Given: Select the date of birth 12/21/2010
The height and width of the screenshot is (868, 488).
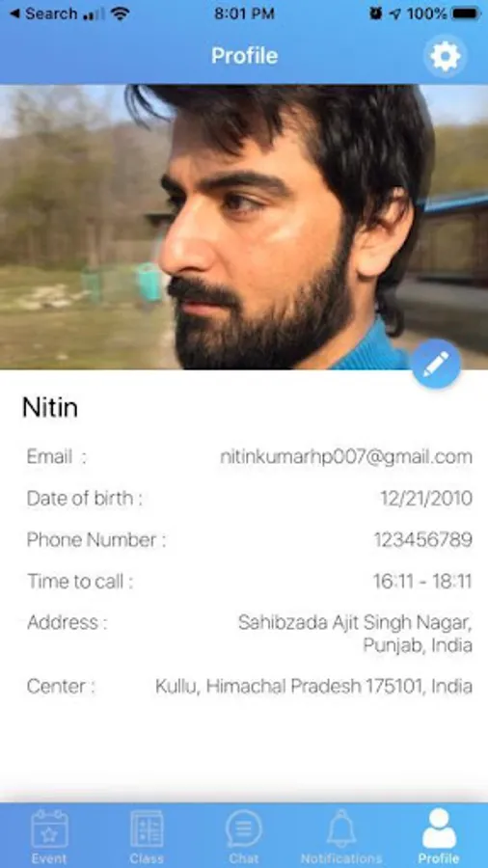Looking at the screenshot, I should pyautogui.click(x=426, y=499).
